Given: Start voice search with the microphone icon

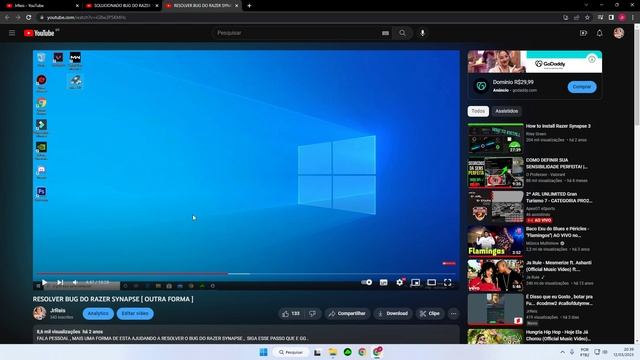Looking at the screenshot, I should point(422,33).
